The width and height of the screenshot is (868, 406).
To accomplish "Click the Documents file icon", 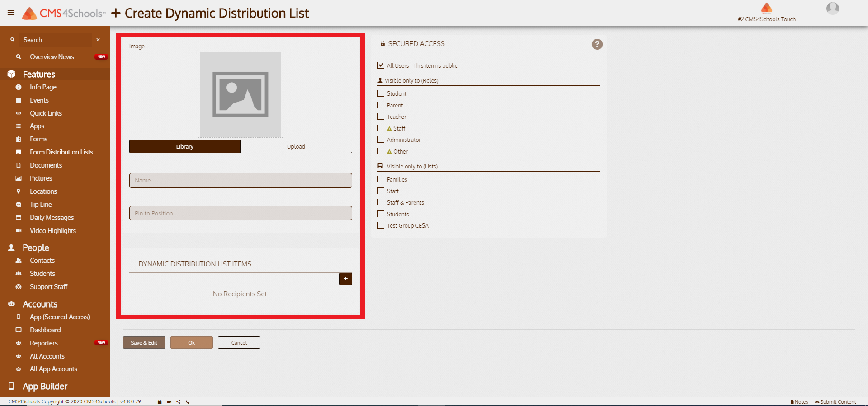I will pyautogui.click(x=19, y=165).
